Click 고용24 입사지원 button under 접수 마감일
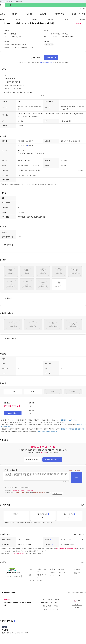Image resolution: width=86 pixels, height=644 pixels. coord(13,413)
